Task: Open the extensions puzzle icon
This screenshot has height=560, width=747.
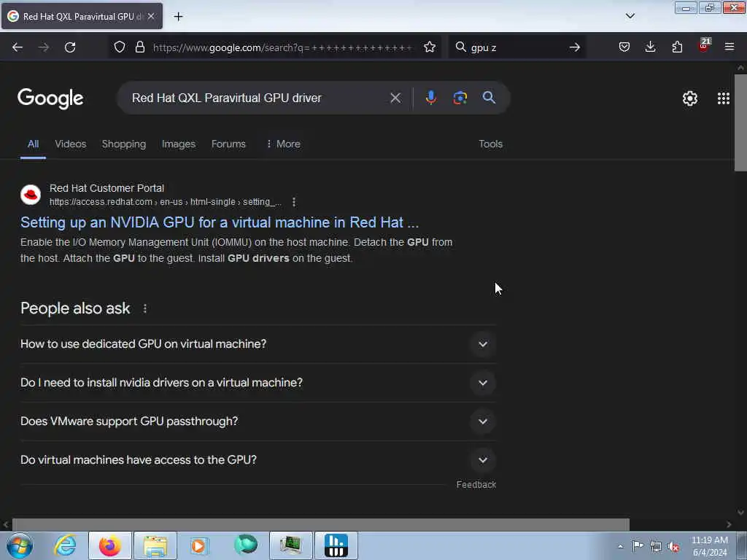Action: click(677, 47)
